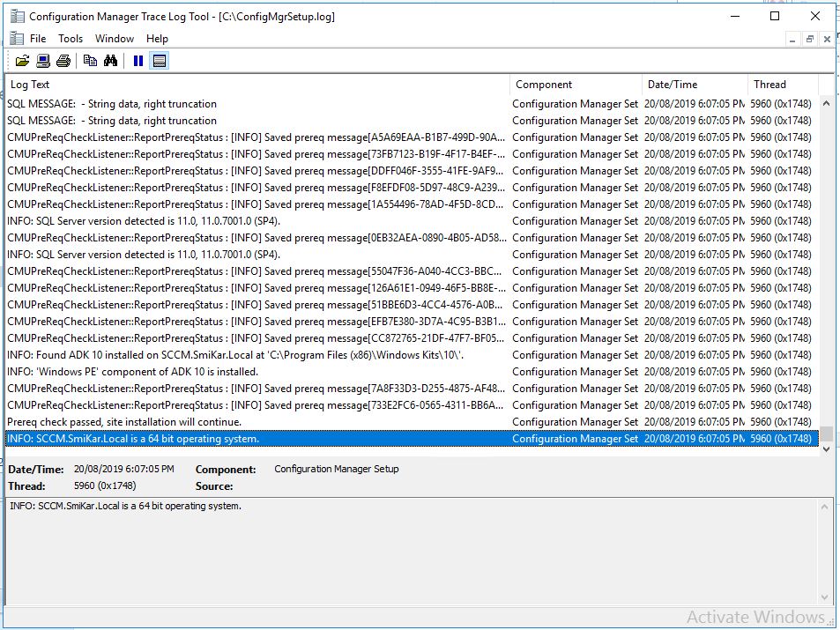840x630 pixels.
Task: Click the '5960 (0x1748)' thread detail value
Action: coord(105,485)
